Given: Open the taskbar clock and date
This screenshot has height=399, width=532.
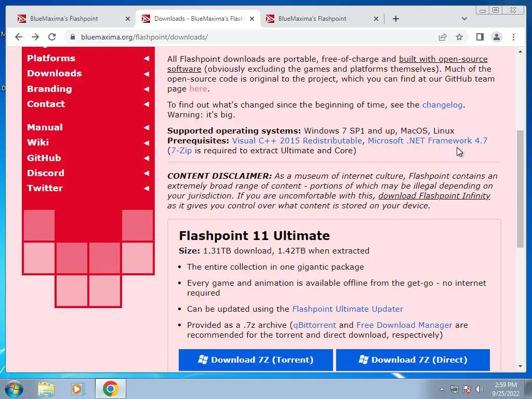Looking at the screenshot, I should click(506, 389).
